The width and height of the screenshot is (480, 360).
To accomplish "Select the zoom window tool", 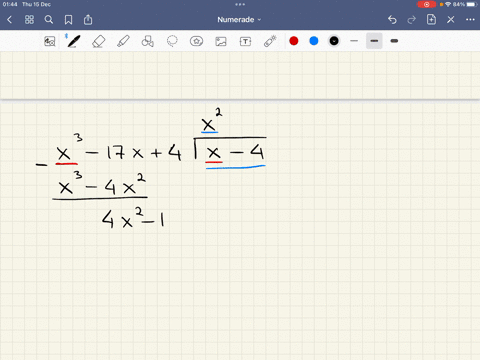I will (x=50, y=41).
